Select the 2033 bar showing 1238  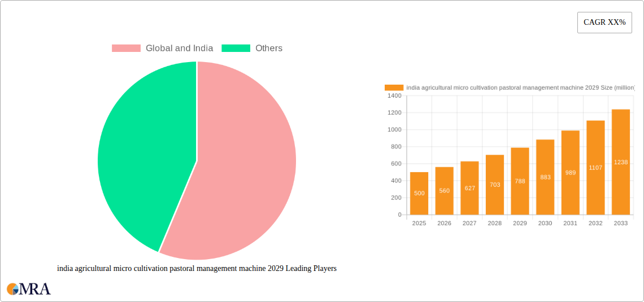click(621, 162)
